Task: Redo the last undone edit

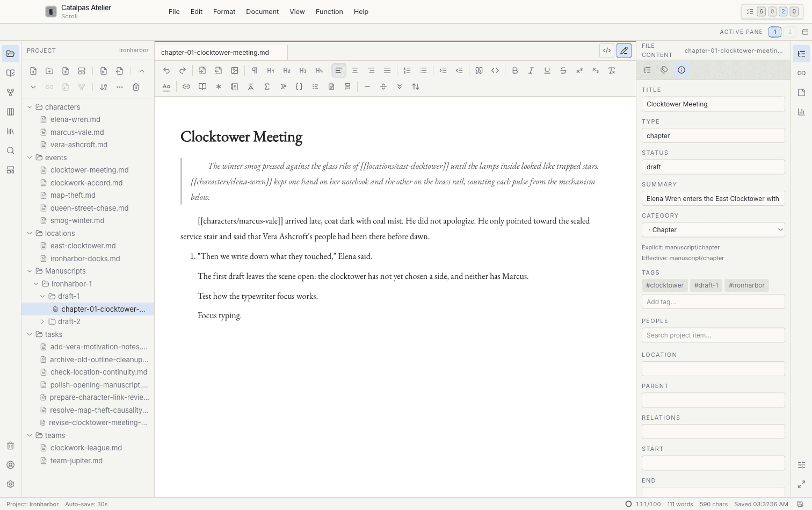Action: point(183,70)
